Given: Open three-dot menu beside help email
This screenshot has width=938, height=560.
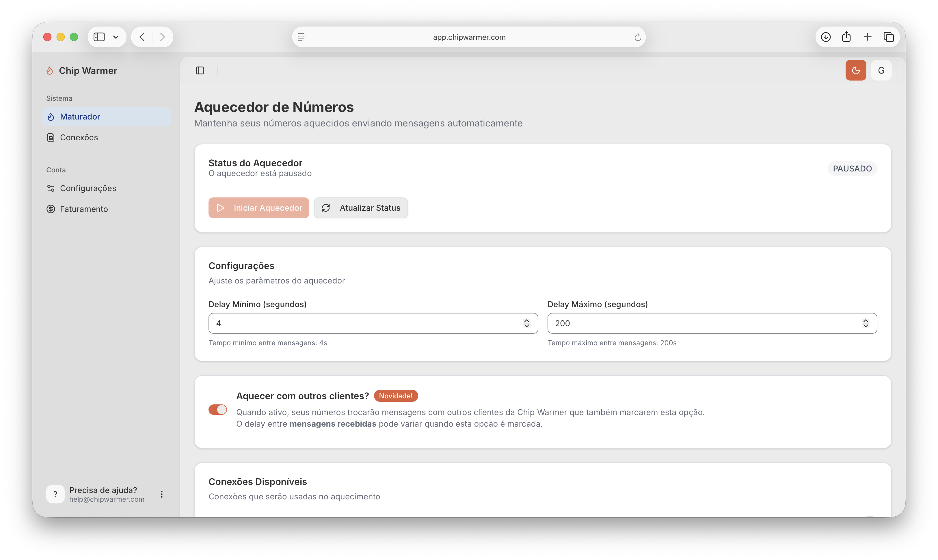Looking at the screenshot, I should coord(161,494).
